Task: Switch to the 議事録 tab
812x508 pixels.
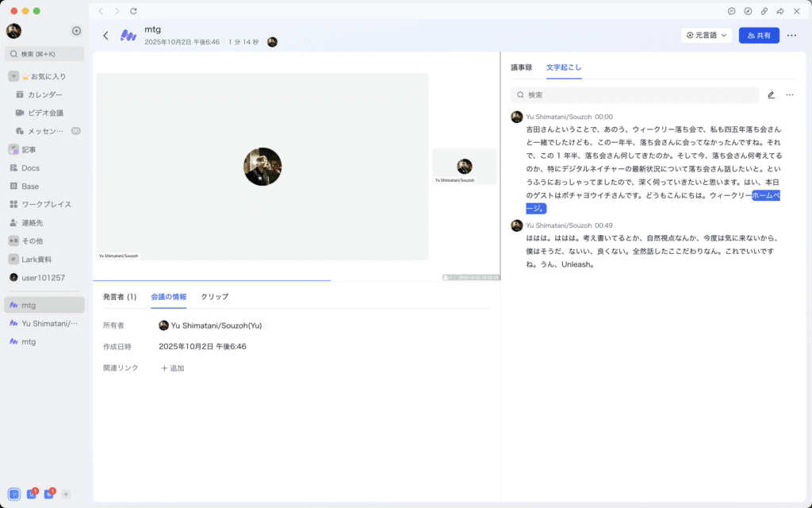Action: tap(521, 67)
